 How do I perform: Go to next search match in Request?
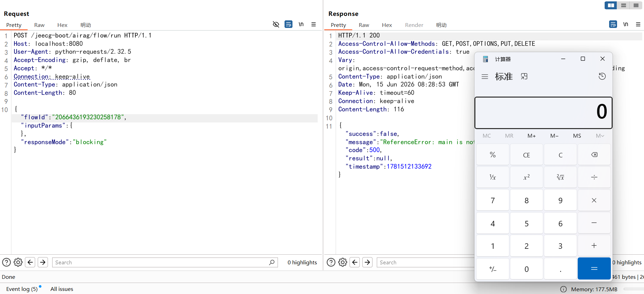(x=43, y=263)
